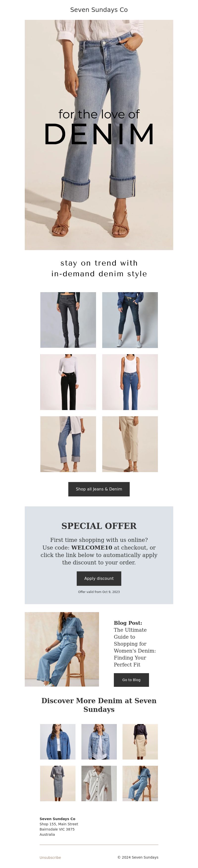Click the Seven Sundays Co header title
Screen dimensions: 198x868
[x=99, y=10]
